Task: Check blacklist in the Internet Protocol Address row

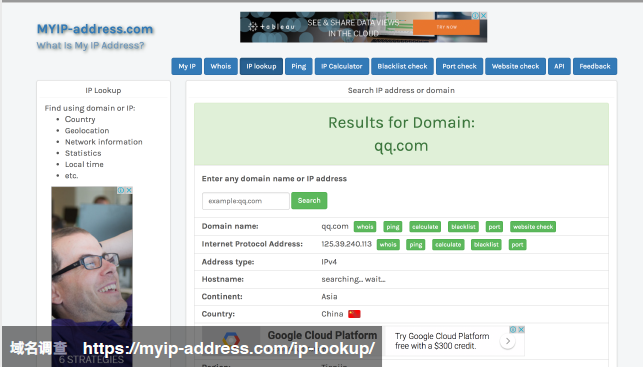Action: (486, 245)
